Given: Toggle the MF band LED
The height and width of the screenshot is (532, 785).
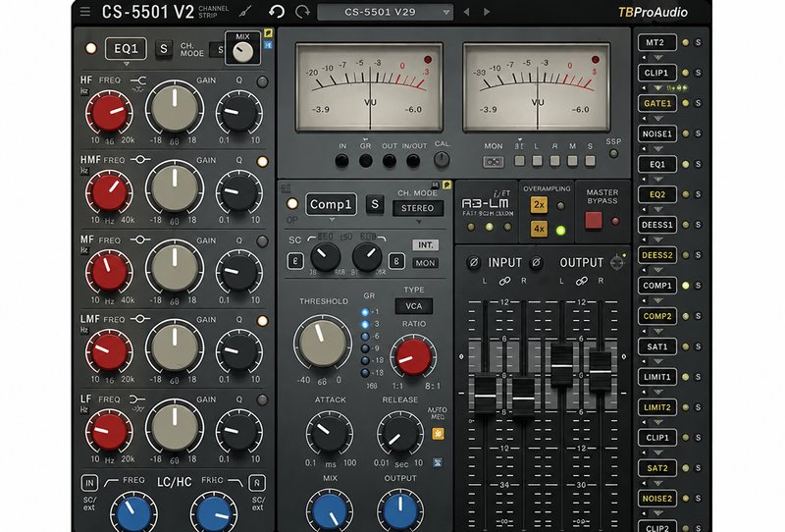Looking at the screenshot, I should pos(262,240).
